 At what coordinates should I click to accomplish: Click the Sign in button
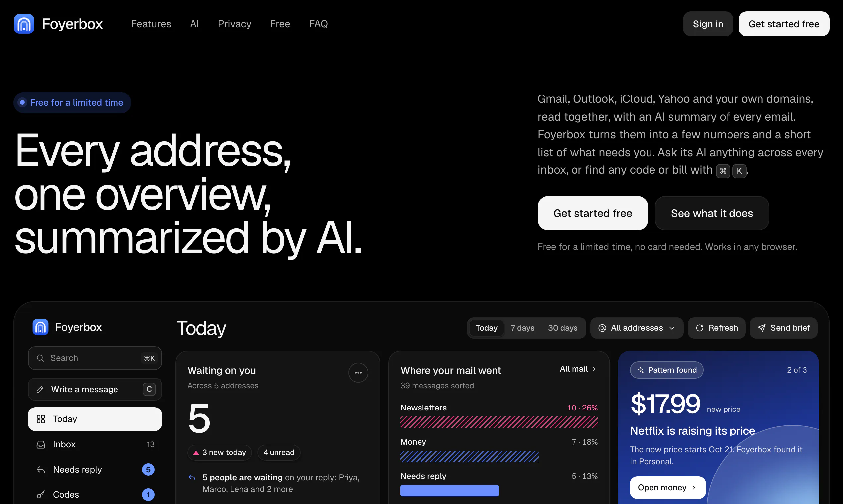click(x=708, y=24)
